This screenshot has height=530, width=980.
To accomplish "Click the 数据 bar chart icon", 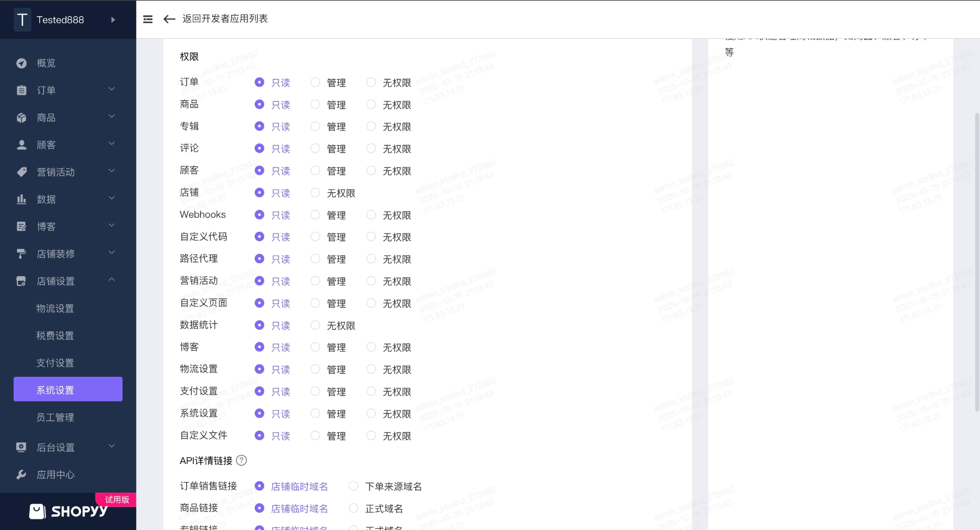I will (x=22, y=199).
